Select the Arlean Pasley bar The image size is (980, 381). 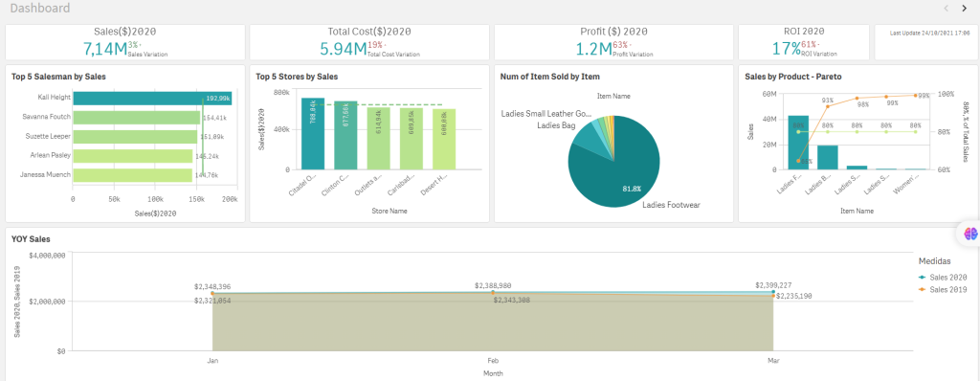(132, 156)
